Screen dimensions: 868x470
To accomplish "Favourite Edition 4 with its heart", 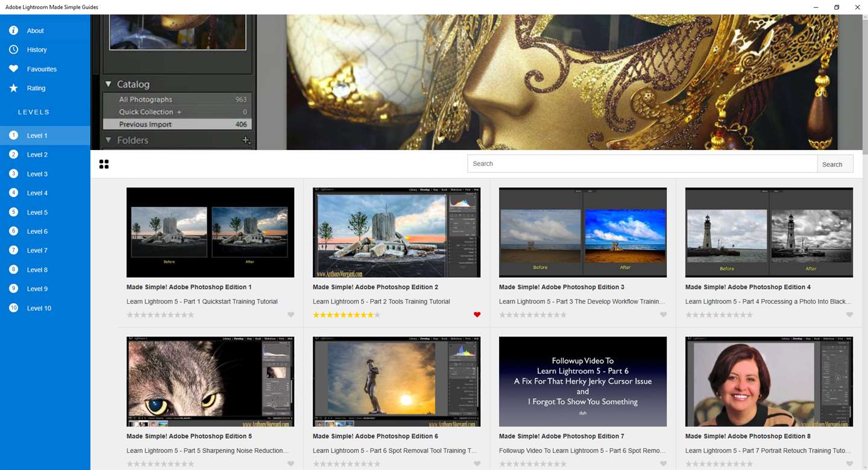I will 849,315.
